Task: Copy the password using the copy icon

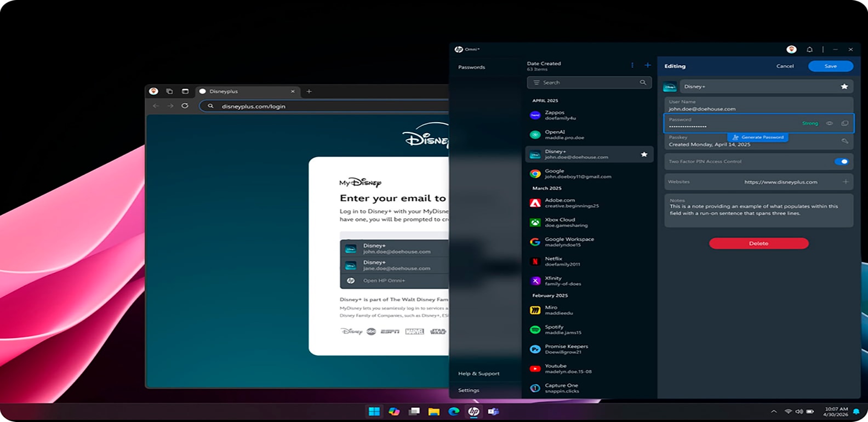Action: 844,123
